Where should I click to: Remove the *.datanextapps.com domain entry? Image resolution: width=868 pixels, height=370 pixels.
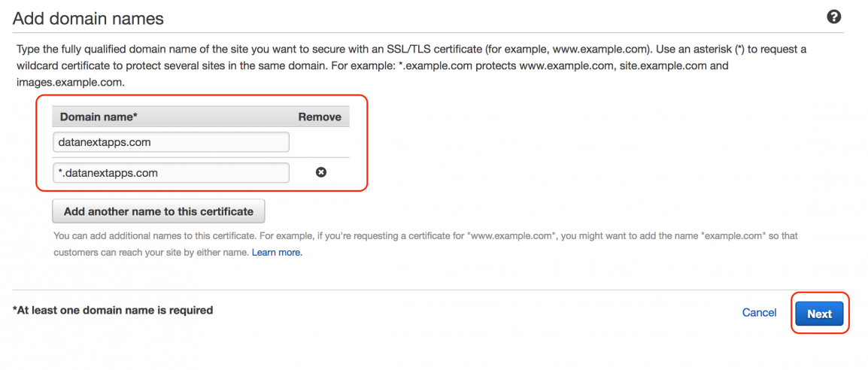(321, 172)
